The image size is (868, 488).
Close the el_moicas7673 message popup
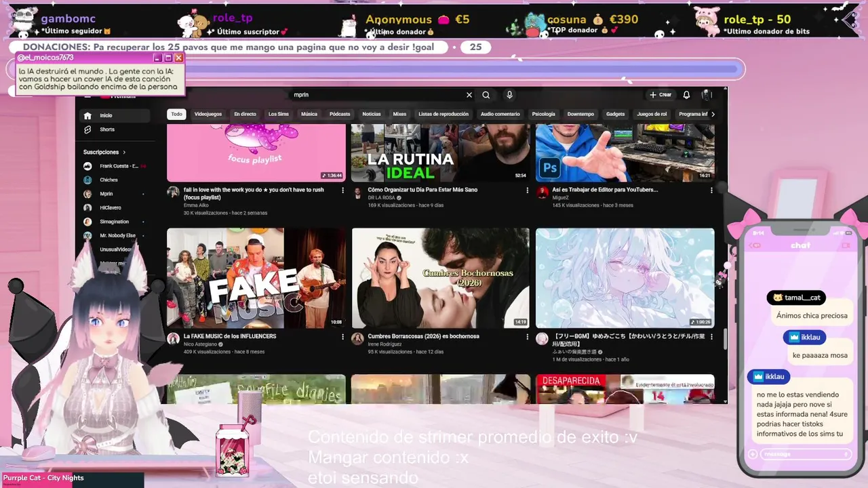point(178,58)
